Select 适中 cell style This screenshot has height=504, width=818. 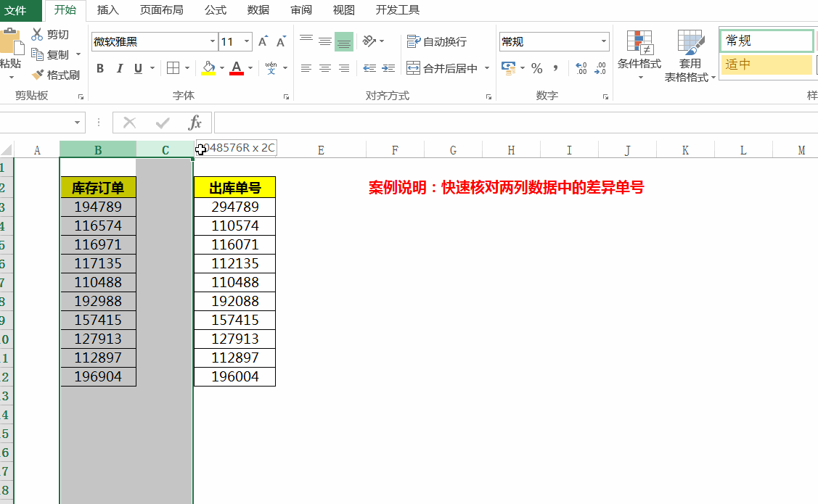click(766, 65)
